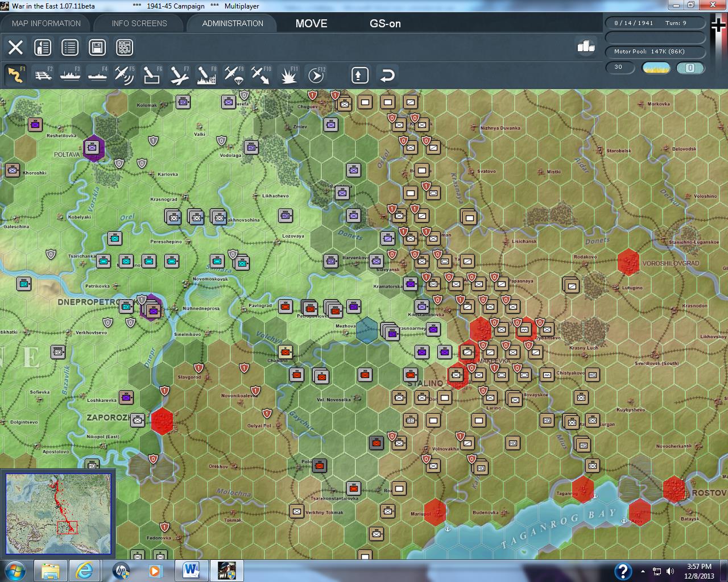Select the unit at Khoroshki
Screen dimensions: 728x582
12,170
